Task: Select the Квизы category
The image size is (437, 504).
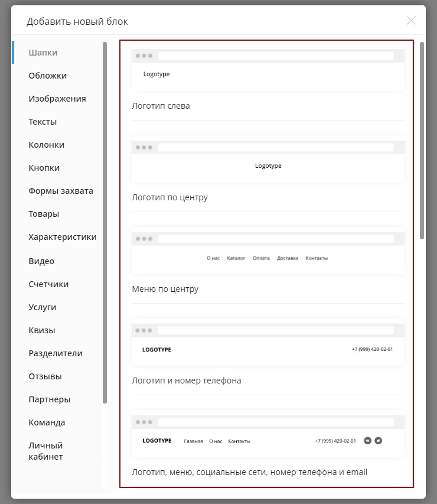Action: point(42,330)
